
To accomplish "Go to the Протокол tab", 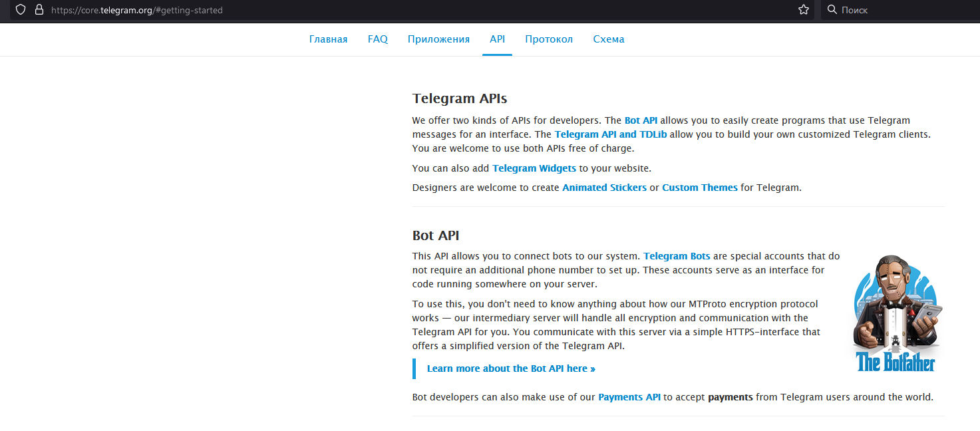I will [549, 39].
